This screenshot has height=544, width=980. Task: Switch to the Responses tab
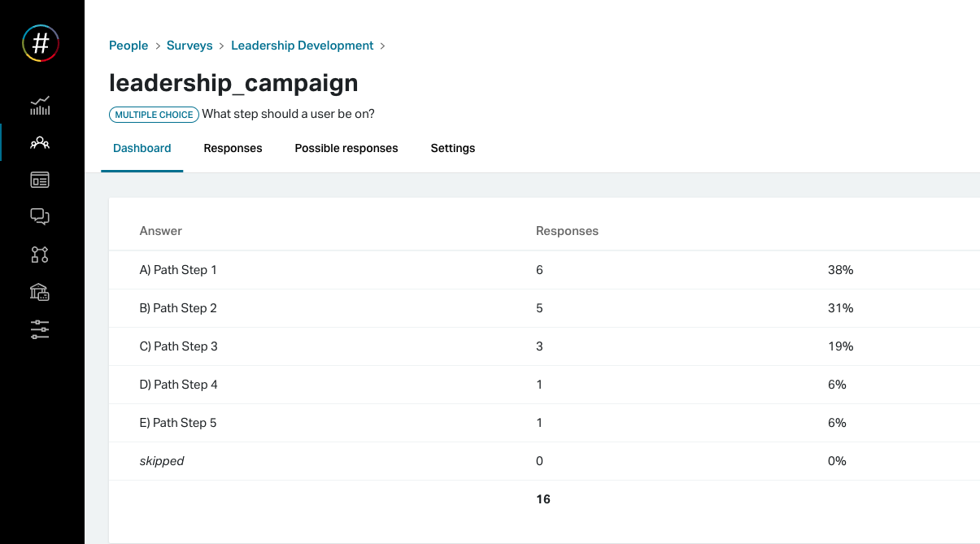233,148
